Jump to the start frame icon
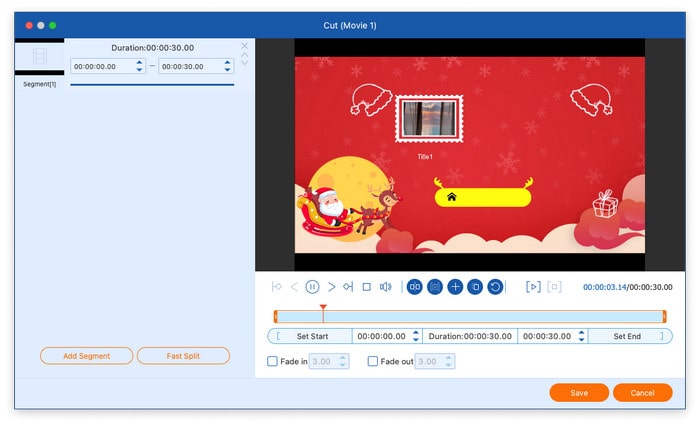700x426 pixels. click(x=277, y=287)
